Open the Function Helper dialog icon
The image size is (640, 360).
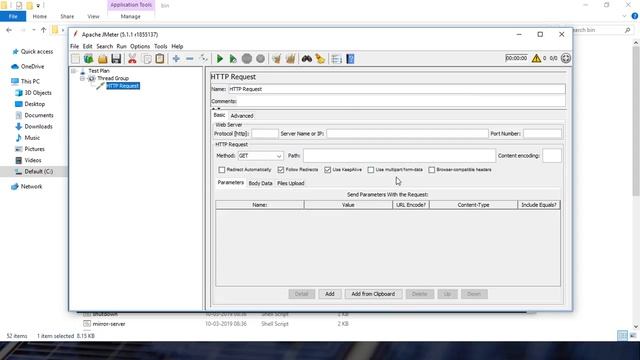point(336,59)
